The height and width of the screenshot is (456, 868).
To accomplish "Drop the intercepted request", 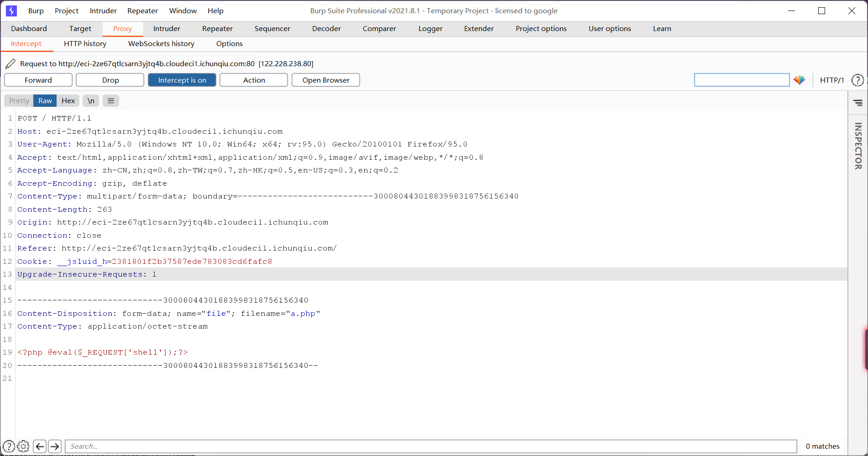I will pos(110,80).
